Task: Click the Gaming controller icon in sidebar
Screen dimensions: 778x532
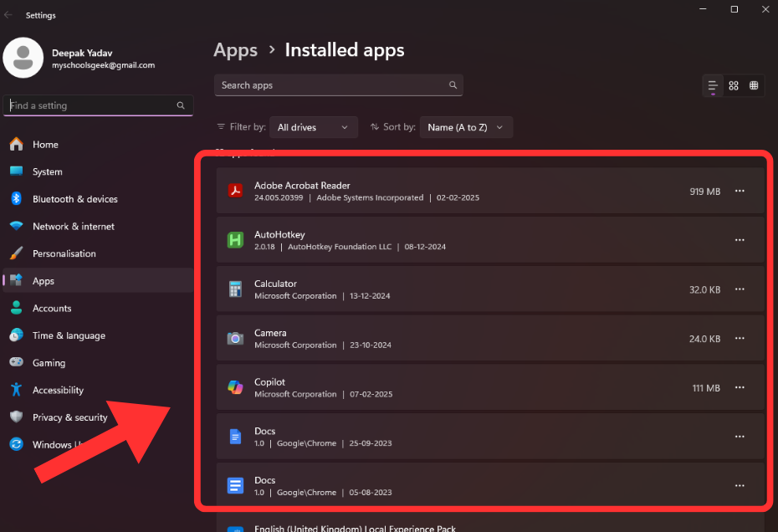Action: click(x=17, y=362)
